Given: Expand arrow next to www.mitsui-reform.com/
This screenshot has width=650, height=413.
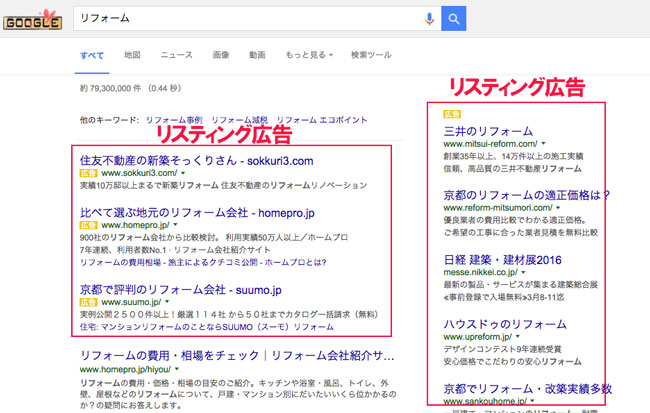Looking at the screenshot, I should tap(543, 143).
